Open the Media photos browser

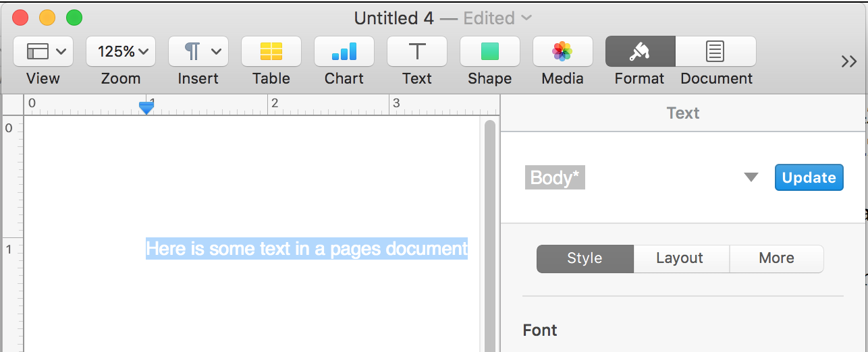click(563, 51)
